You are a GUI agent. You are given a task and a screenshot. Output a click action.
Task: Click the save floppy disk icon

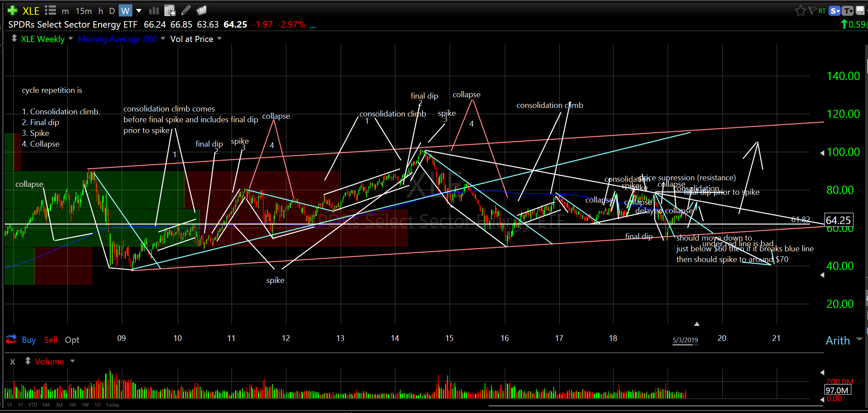pos(860,11)
